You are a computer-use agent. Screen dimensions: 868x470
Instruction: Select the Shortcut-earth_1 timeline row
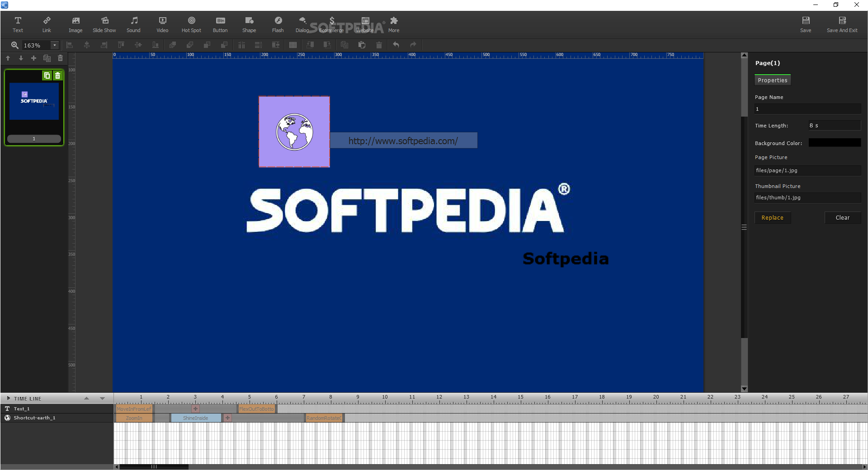(x=57, y=418)
